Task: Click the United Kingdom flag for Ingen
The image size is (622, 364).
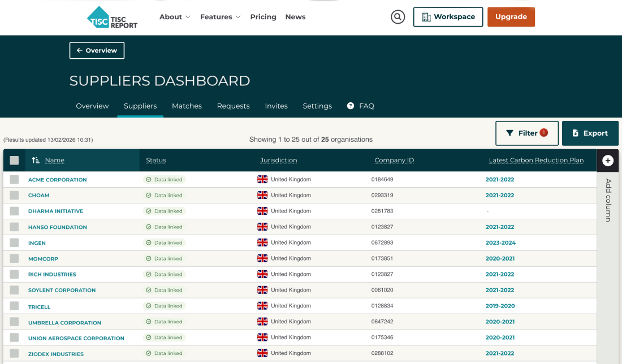Action: 262,242
